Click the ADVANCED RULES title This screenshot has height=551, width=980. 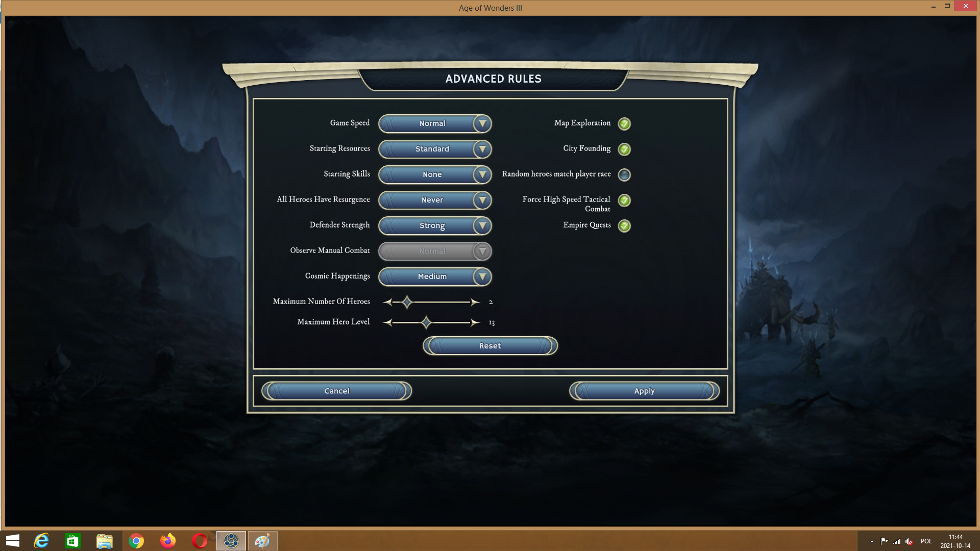pyautogui.click(x=493, y=79)
